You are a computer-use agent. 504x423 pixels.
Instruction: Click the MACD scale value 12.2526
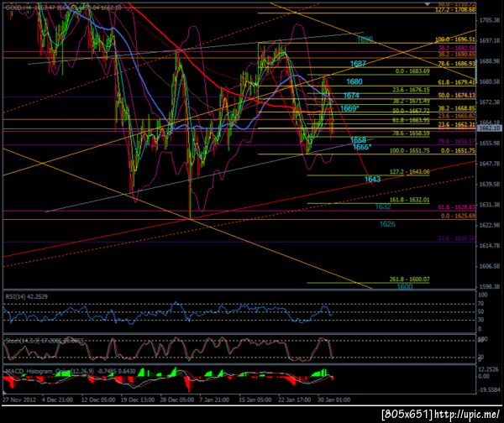489,369
